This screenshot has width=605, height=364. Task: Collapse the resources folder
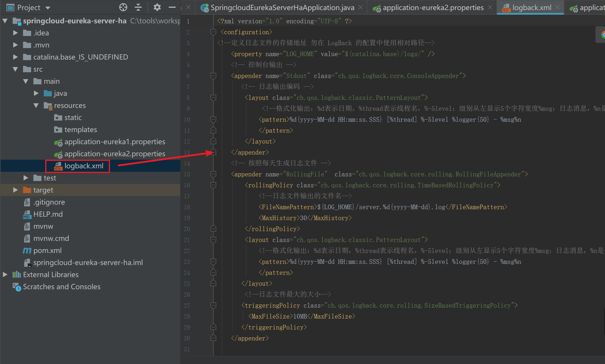(x=36, y=105)
